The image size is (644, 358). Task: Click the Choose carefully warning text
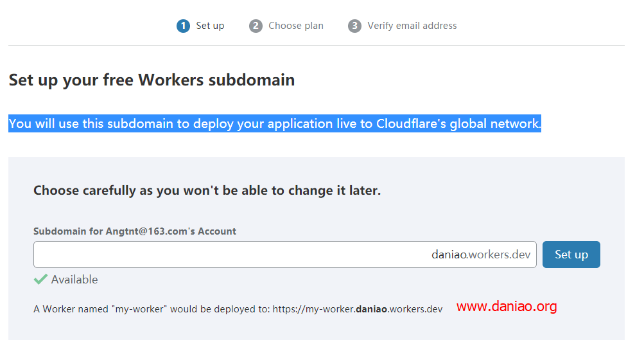click(207, 190)
